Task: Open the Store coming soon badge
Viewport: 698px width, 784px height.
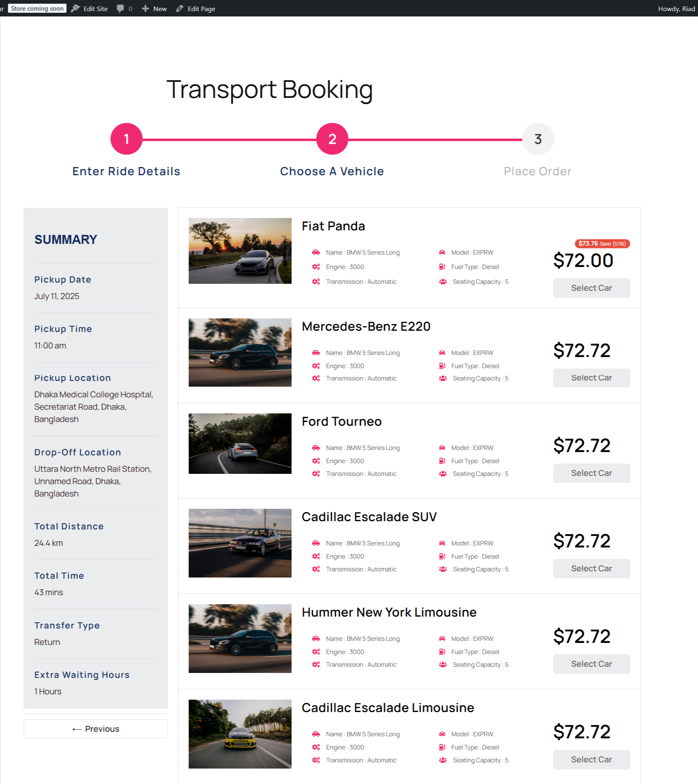Action: click(37, 8)
